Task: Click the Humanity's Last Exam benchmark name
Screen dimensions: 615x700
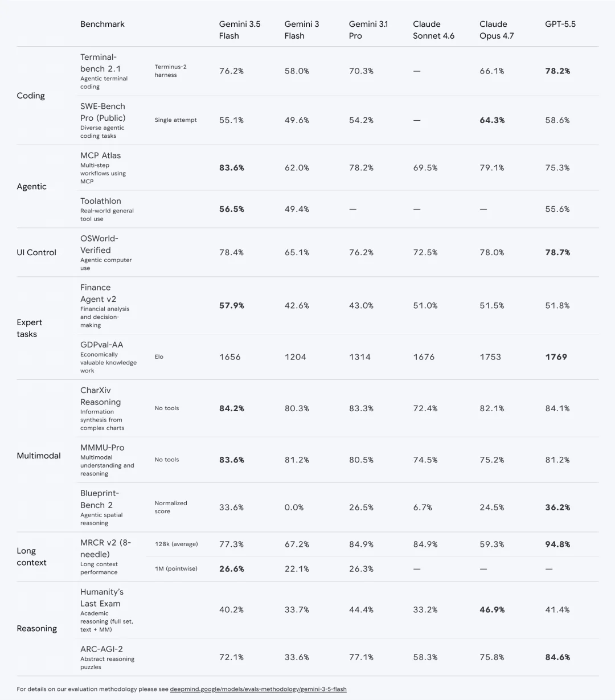Action: (x=102, y=597)
